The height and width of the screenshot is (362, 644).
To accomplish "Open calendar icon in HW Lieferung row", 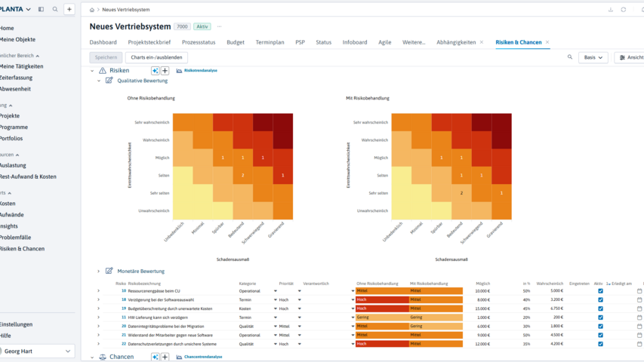I will (x=639, y=318).
